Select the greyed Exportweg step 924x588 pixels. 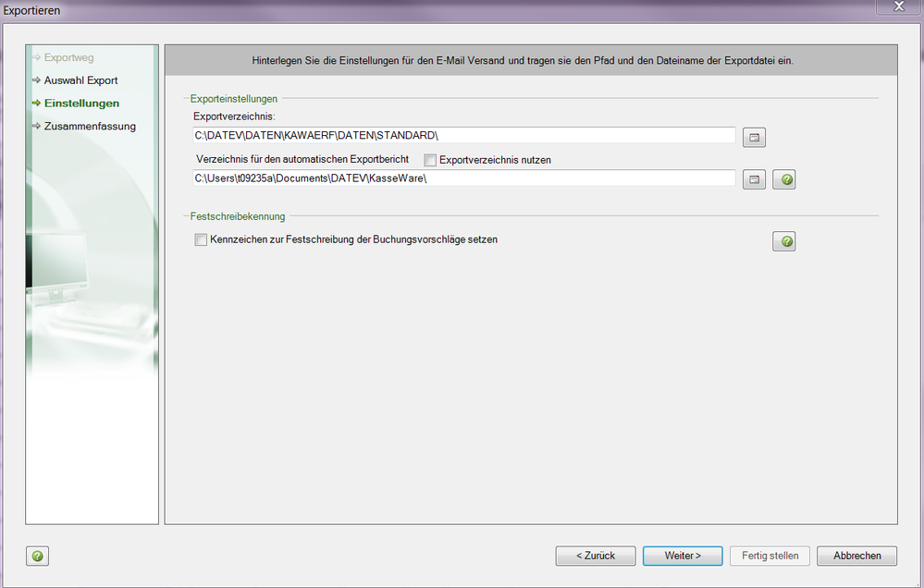tap(68, 57)
